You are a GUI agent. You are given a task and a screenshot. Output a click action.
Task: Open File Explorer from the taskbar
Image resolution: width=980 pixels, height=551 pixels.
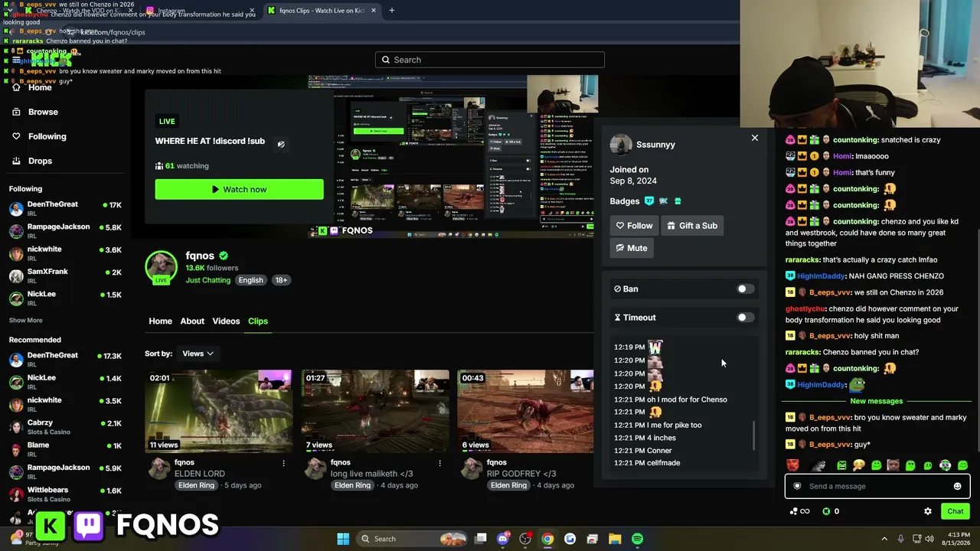[615, 539]
